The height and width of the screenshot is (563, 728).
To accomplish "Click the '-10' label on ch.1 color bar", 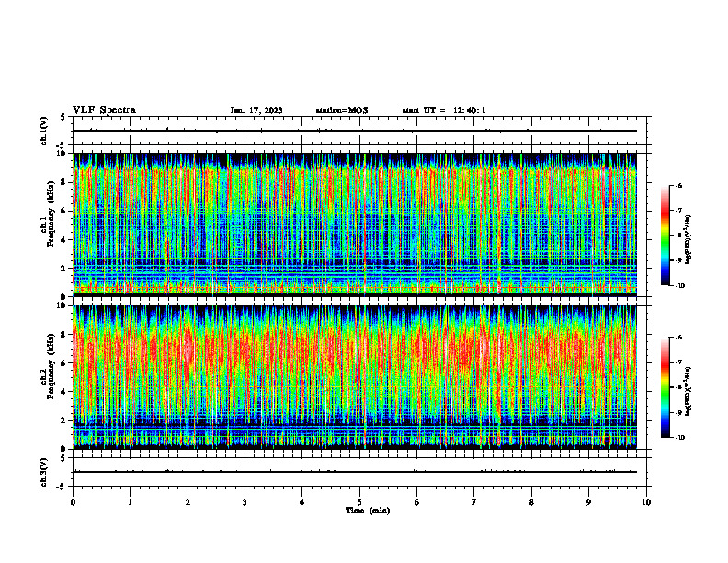I will click(x=680, y=286).
